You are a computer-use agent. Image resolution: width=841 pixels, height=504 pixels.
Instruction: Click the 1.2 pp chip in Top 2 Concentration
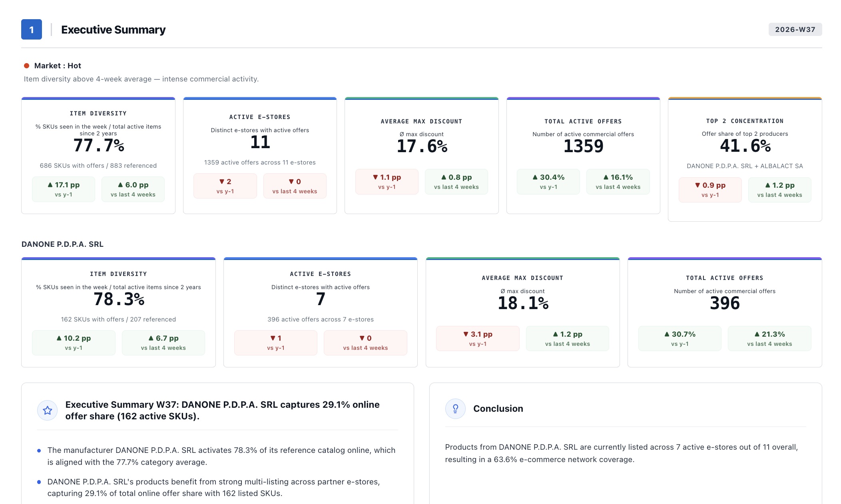coord(780,190)
